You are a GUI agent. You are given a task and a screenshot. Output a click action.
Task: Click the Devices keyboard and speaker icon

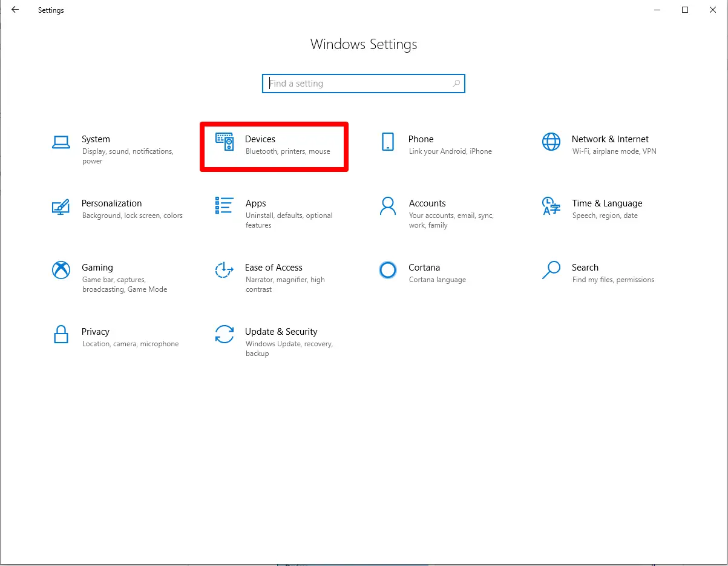tap(225, 142)
